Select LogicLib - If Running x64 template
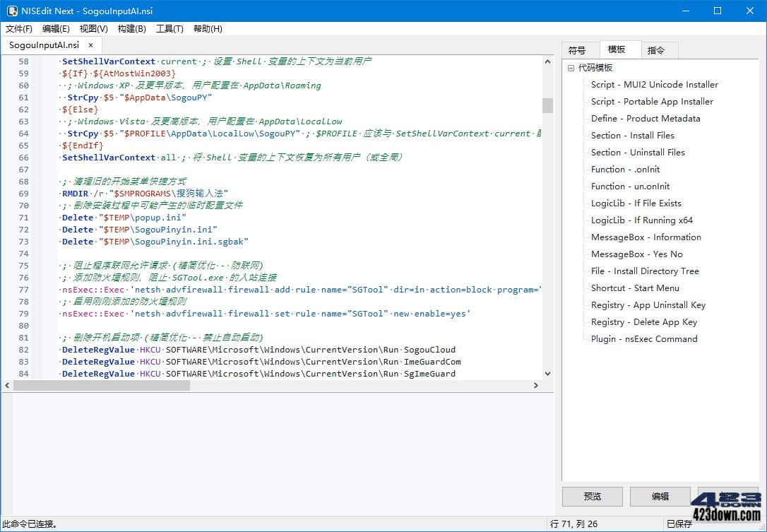The image size is (767, 532). point(642,220)
